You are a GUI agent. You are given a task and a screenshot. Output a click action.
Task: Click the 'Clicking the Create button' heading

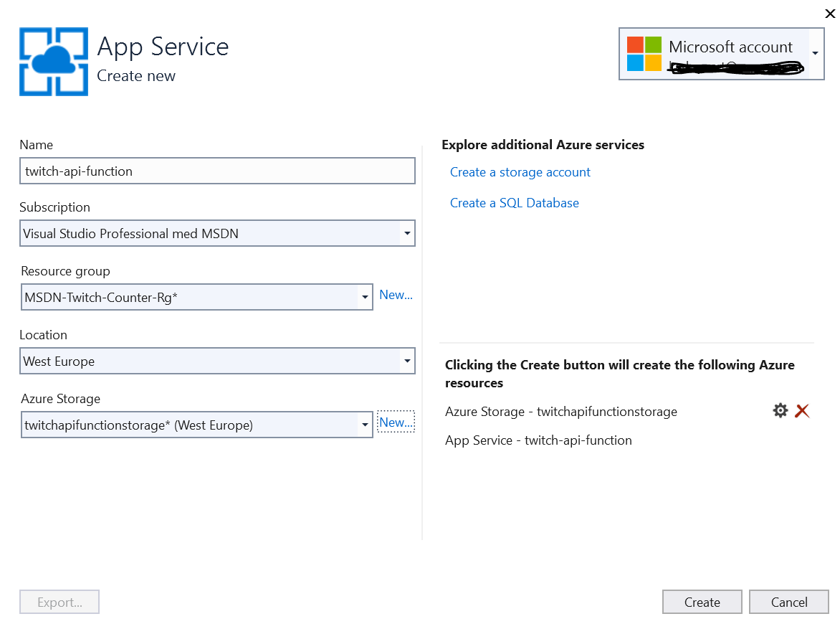coord(620,374)
